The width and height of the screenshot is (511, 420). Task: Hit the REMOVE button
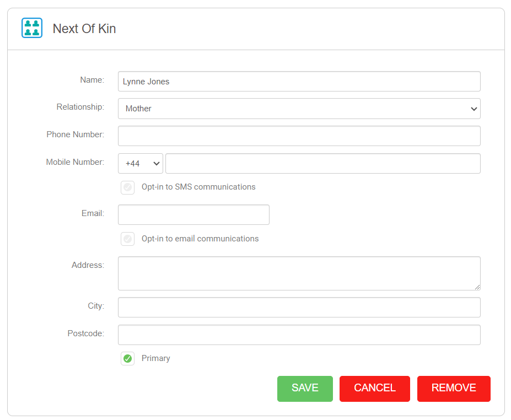coord(453,389)
